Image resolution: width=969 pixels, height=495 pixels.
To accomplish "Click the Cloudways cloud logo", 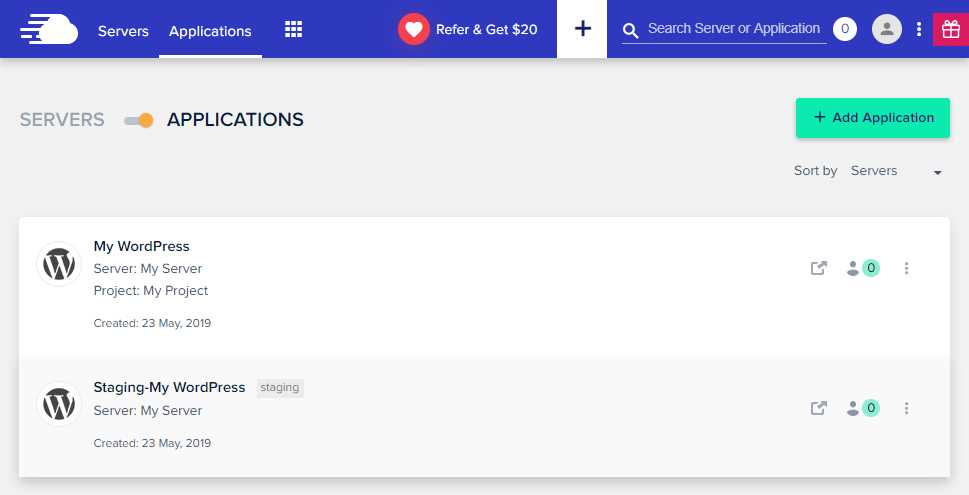I will (48, 29).
